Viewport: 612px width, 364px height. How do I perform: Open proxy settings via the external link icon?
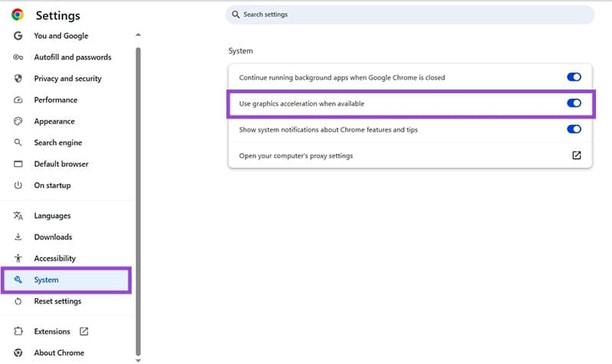pos(577,155)
